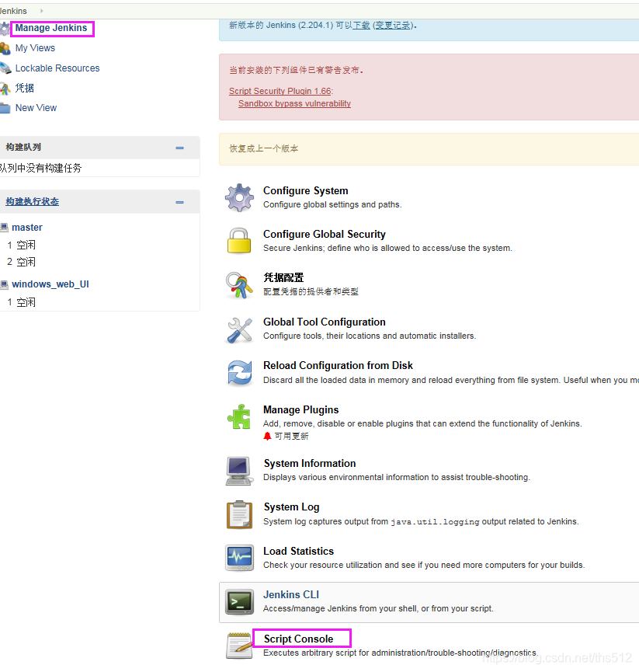Click the Jenkins breadcrumb link
Image resolution: width=639 pixels, height=672 pixels.
[x=13, y=11]
